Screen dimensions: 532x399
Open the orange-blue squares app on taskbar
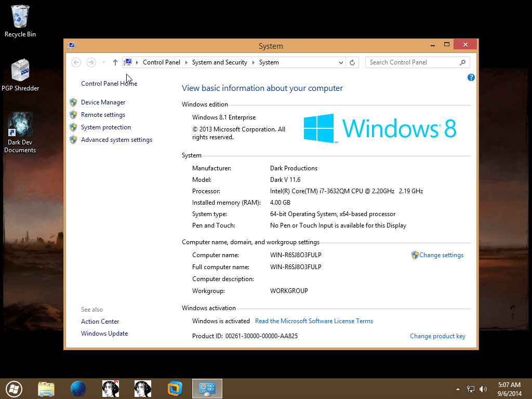coord(175,389)
